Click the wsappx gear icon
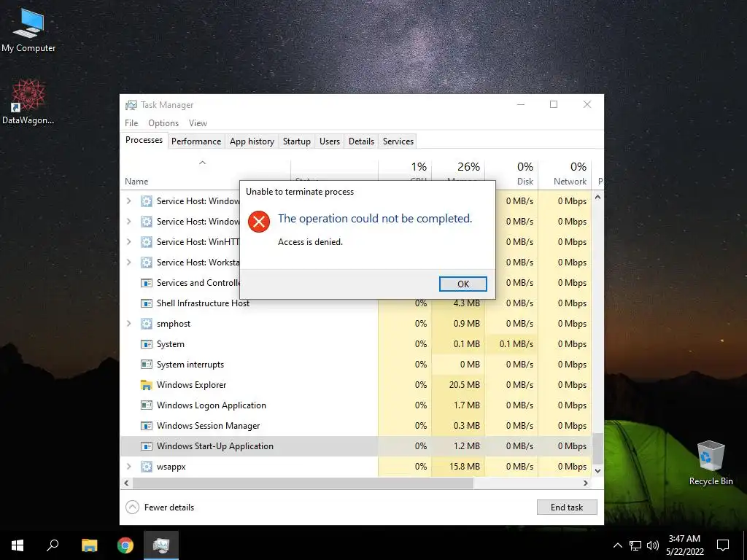The image size is (747, 560). (x=146, y=467)
